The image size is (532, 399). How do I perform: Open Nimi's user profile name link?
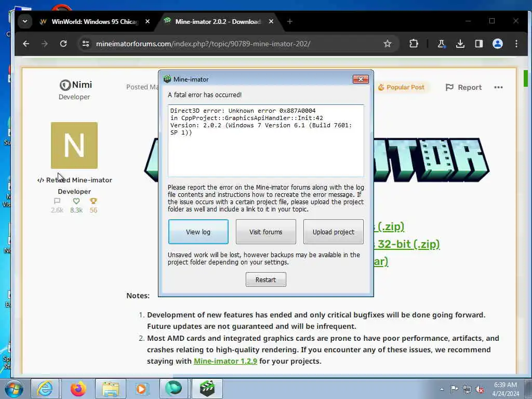pos(82,85)
